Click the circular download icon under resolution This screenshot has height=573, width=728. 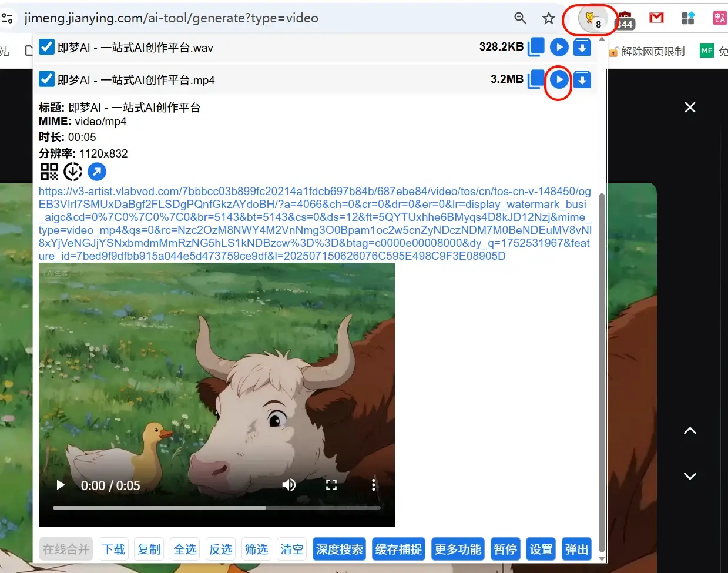pos(73,172)
